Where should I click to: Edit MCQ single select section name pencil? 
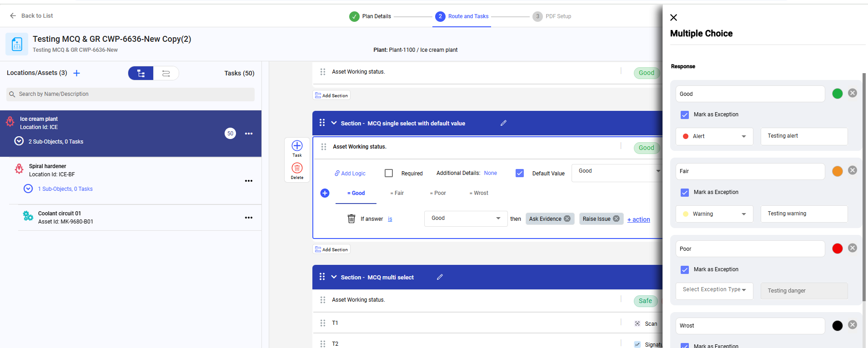[503, 123]
